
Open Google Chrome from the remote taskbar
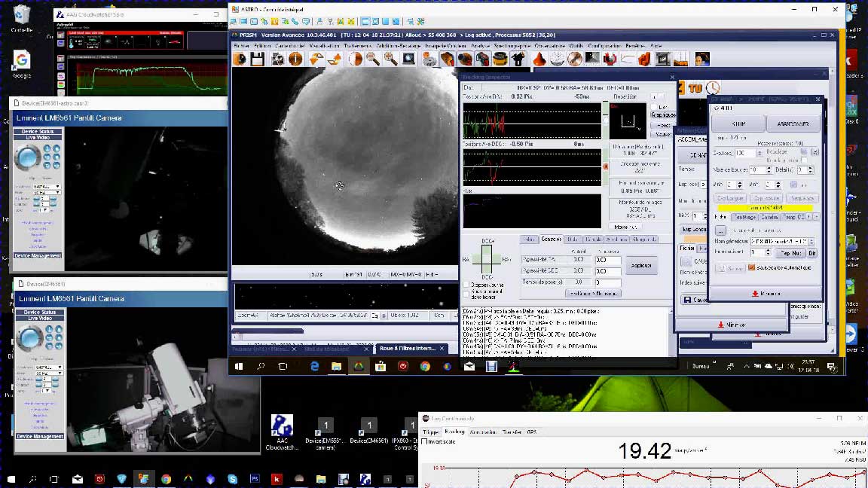pyautogui.click(x=425, y=366)
